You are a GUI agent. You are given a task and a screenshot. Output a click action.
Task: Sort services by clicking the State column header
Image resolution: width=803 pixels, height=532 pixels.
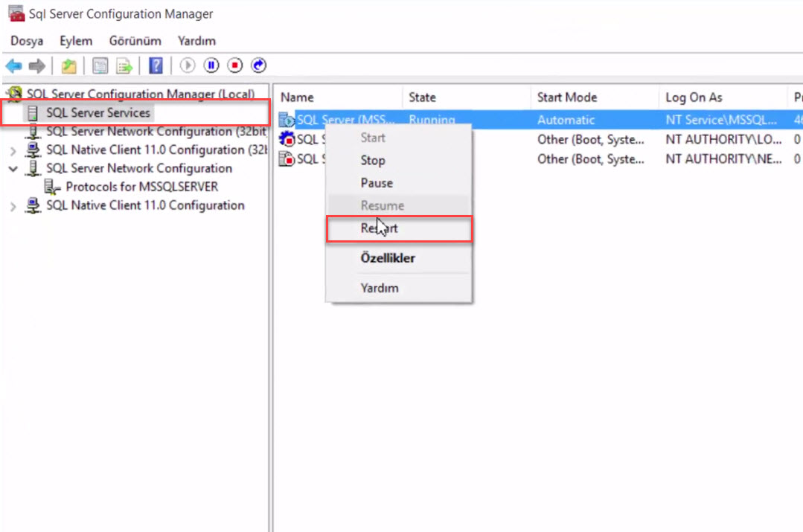pyautogui.click(x=421, y=97)
